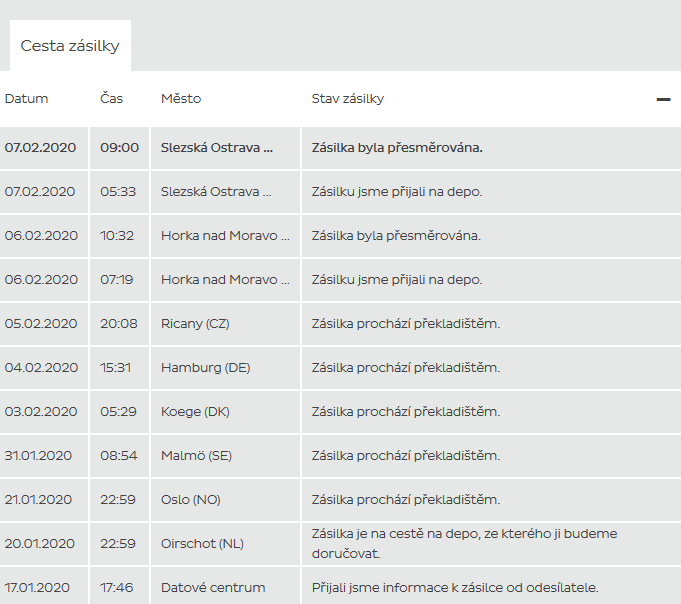Select city Hamburg (DE)
This screenshot has width=681, height=604.
point(205,368)
